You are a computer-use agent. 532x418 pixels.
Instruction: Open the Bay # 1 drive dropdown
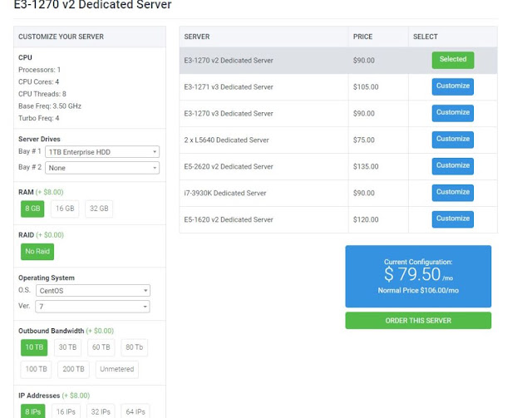(x=102, y=152)
